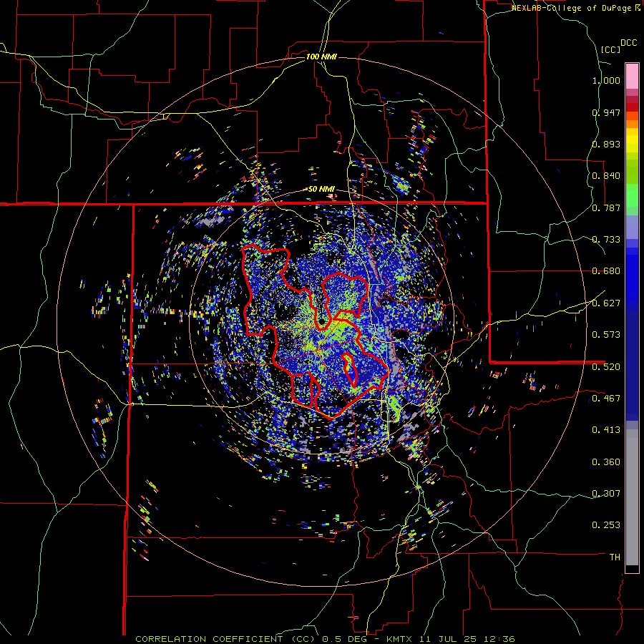Click the 0.360 legend value
The height and width of the screenshot is (644, 644).
[x=606, y=462]
